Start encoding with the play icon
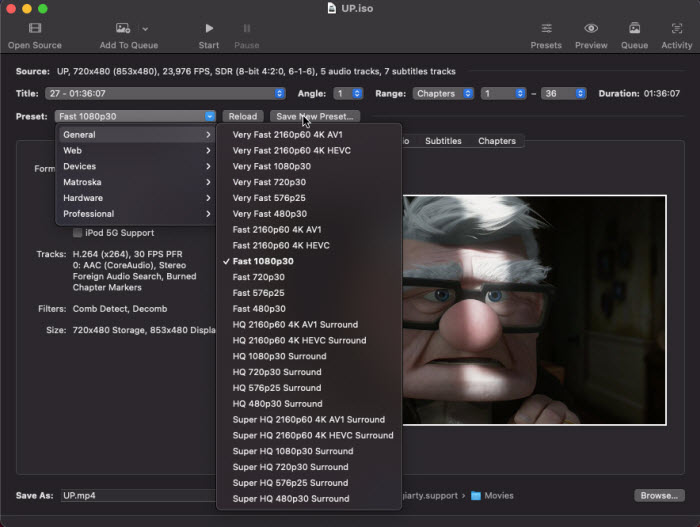This screenshot has height=527, width=700. (x=209, y=28)
